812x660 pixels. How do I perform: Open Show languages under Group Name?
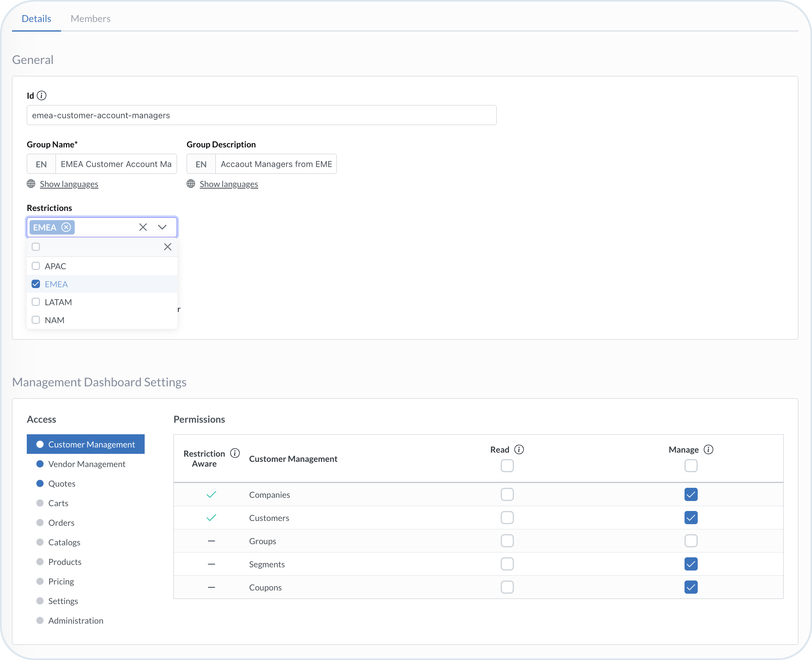[x=69, y=184]
